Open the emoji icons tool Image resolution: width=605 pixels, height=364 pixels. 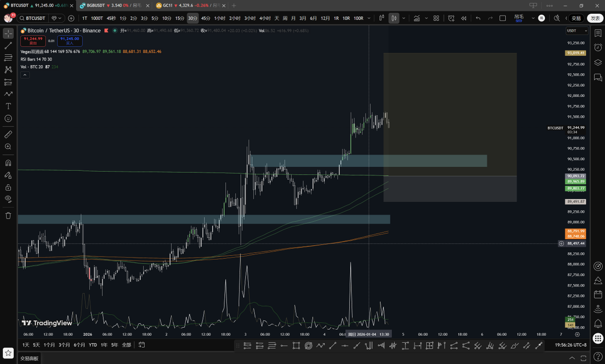(x=8, y=118)
